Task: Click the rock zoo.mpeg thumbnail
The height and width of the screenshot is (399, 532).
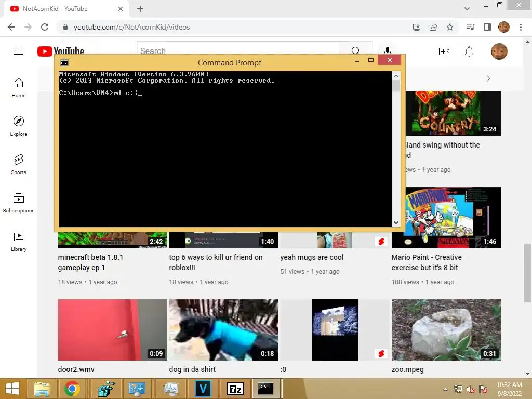Action: (446, 330)
